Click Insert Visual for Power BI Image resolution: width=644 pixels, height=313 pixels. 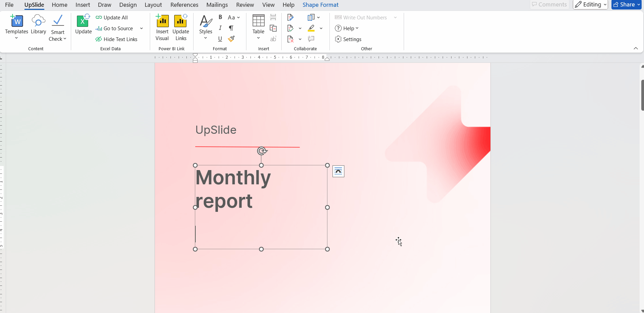point(162,28)
